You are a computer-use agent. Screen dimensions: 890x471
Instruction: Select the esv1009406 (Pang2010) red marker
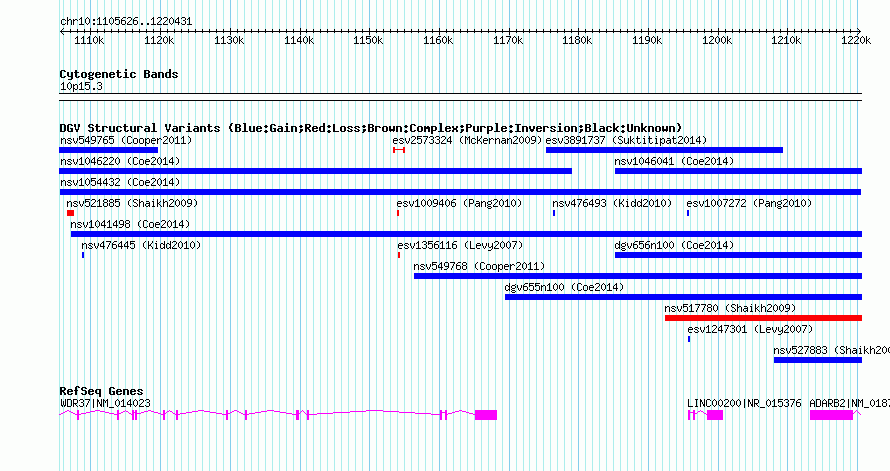398,213
